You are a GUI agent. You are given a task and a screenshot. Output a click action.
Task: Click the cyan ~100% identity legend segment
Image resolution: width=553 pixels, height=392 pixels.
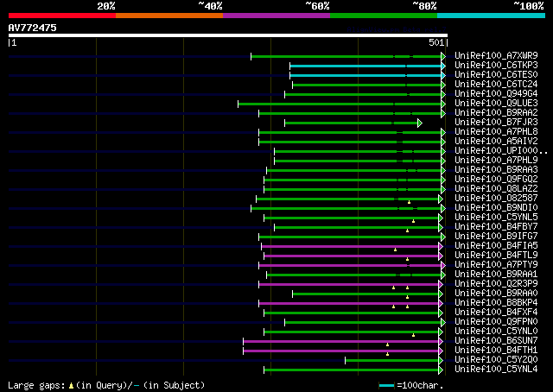491,15
